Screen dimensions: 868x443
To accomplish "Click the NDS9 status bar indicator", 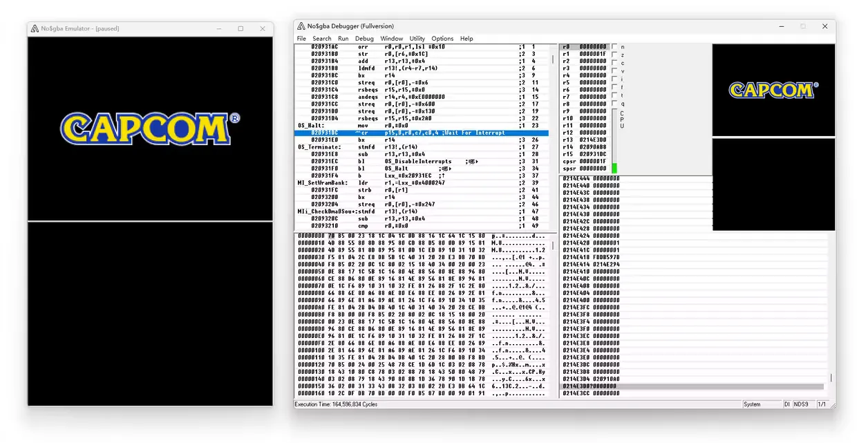I will [800, 404].
